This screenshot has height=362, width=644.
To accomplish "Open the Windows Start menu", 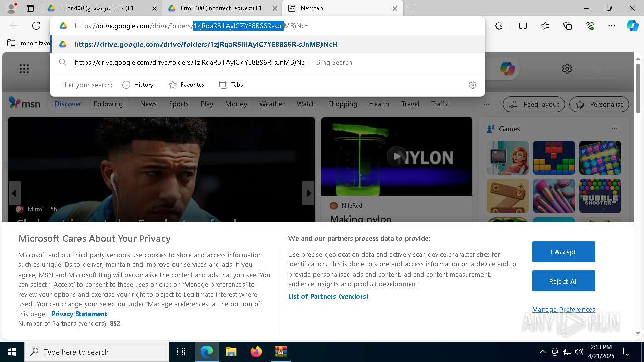I will (12, 352).
